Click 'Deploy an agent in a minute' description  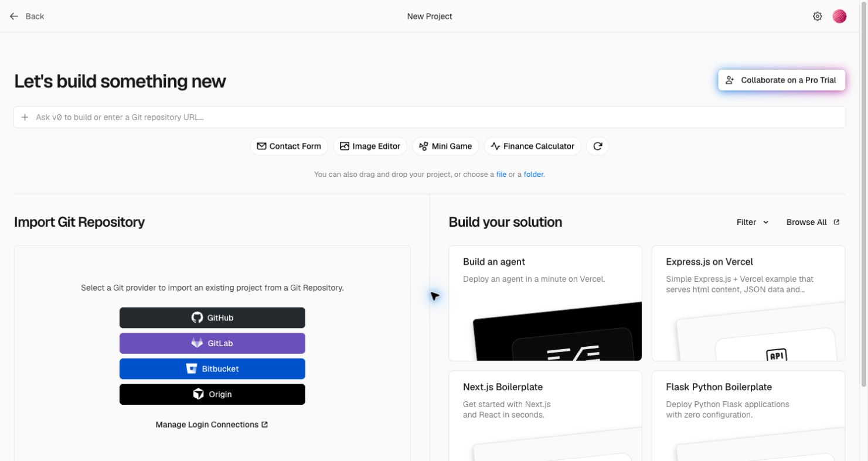point(534,279)
